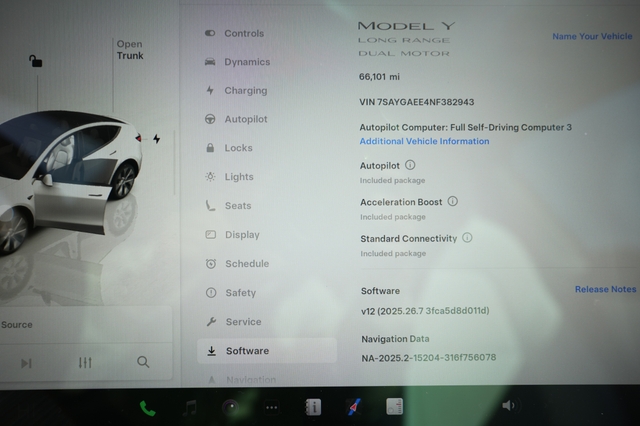Open Additional Vehicle Information link
640x426 pixels.
pos(424,141)
